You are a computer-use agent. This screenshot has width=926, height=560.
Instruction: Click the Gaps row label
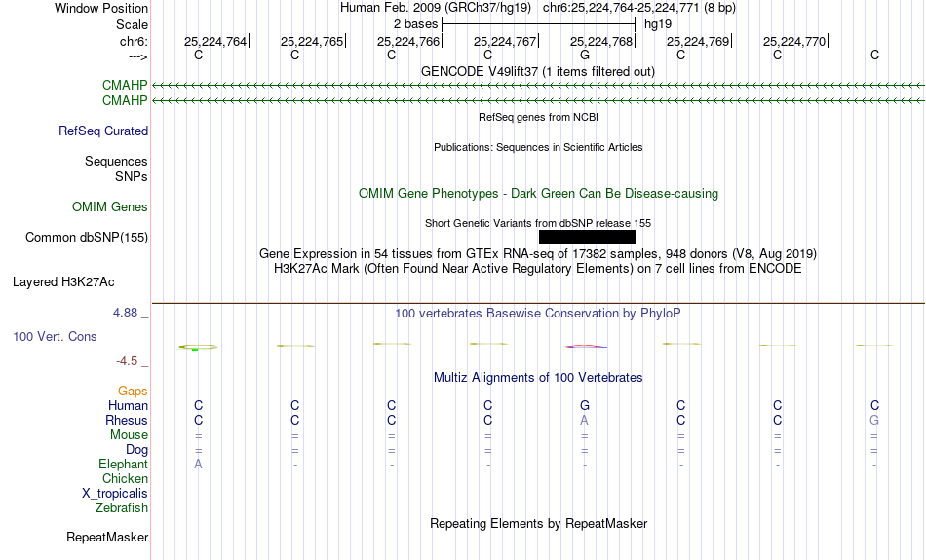click(133, 392)
